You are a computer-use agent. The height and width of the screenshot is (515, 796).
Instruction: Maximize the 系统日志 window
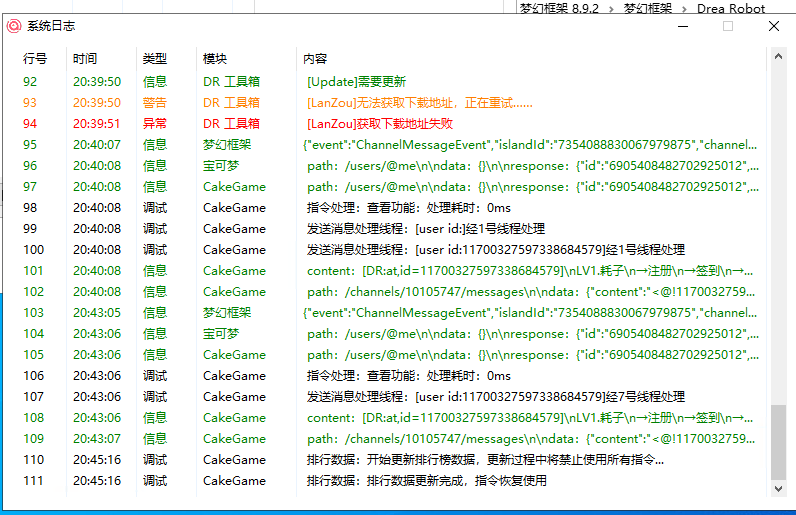tap(728, 26)
